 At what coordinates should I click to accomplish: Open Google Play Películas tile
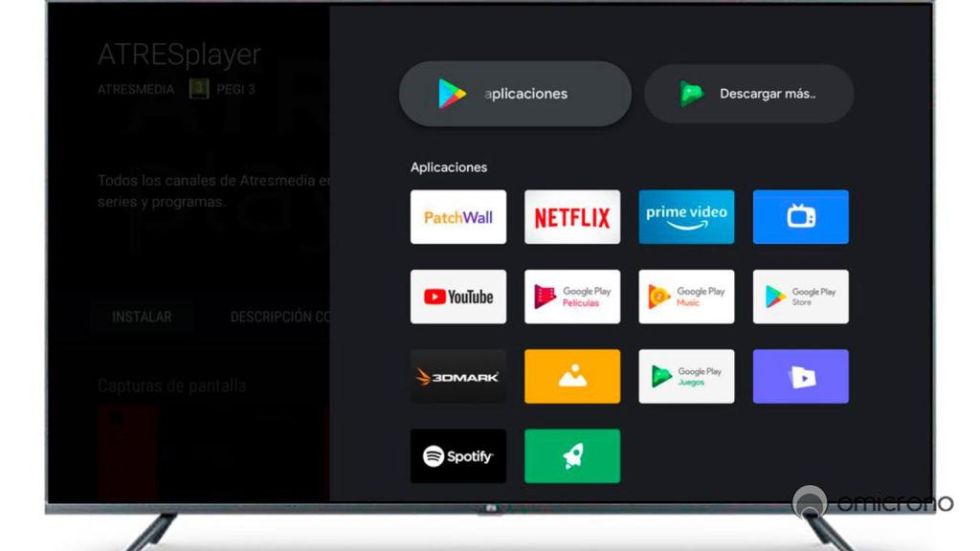[x=571, y=297]
